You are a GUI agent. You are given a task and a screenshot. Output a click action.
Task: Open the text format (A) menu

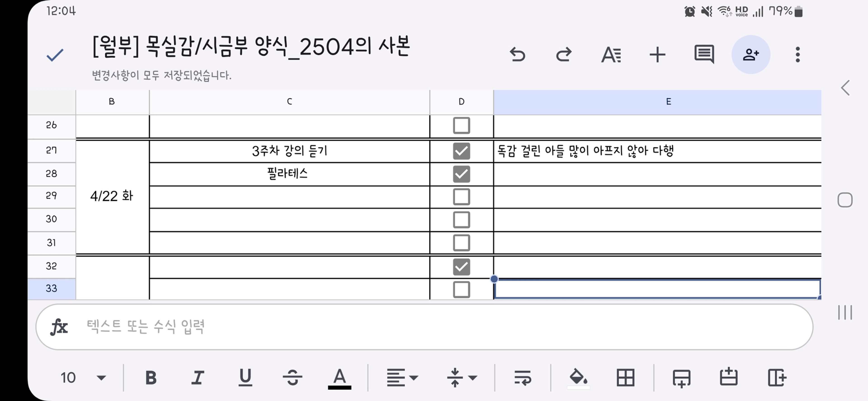611,55
